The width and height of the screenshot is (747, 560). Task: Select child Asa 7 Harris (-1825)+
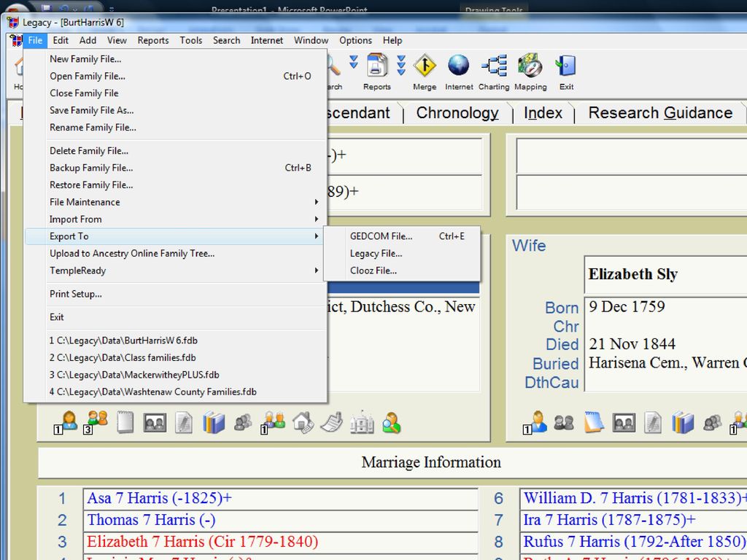[281, 498]
